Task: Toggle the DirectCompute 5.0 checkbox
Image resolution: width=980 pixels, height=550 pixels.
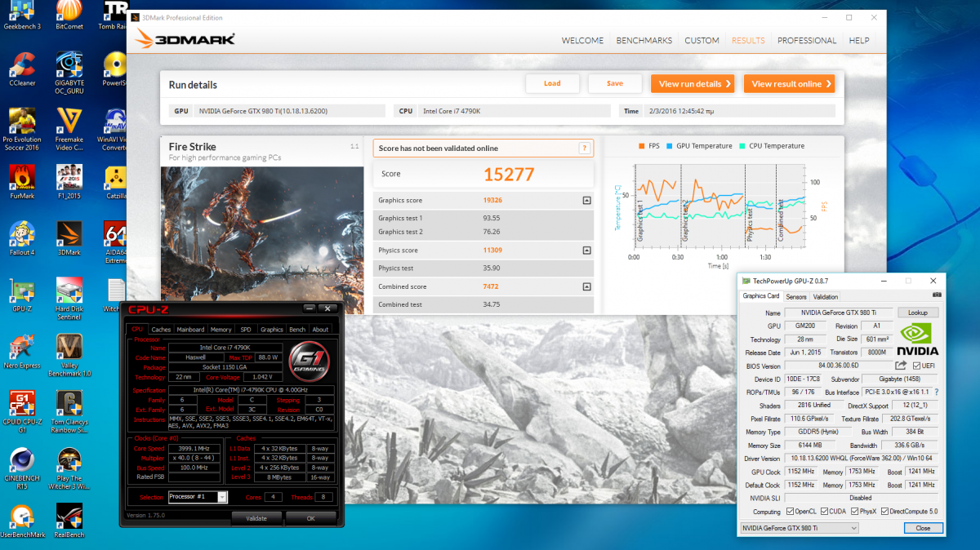Action: (886, 512)
